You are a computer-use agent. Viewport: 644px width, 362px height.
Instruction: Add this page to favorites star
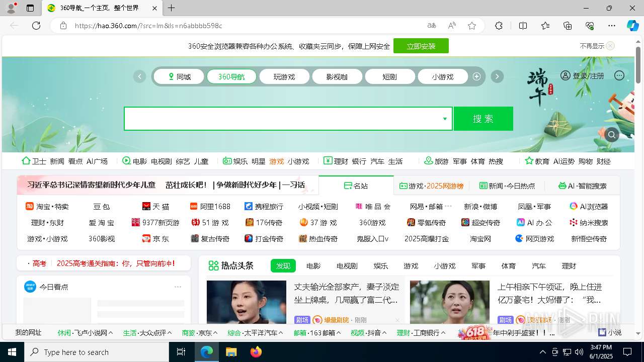tap(472, 26)
